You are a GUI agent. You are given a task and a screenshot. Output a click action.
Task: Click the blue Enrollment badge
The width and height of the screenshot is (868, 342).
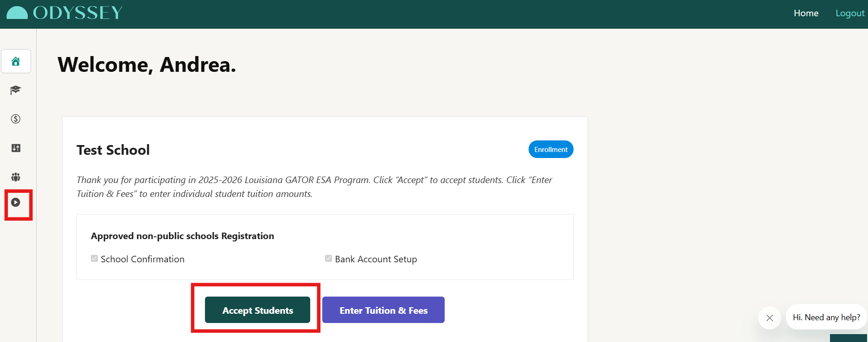pyautogui.click(x=551, y=149)
